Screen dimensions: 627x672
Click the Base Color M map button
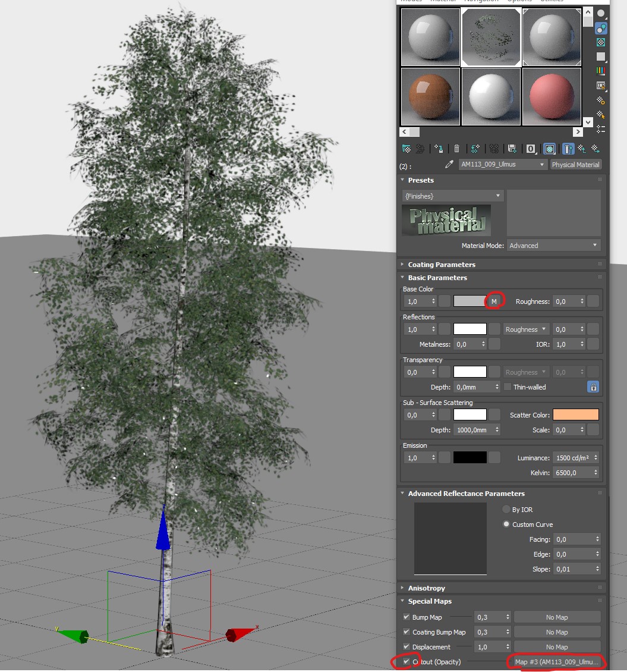[494, 302]
